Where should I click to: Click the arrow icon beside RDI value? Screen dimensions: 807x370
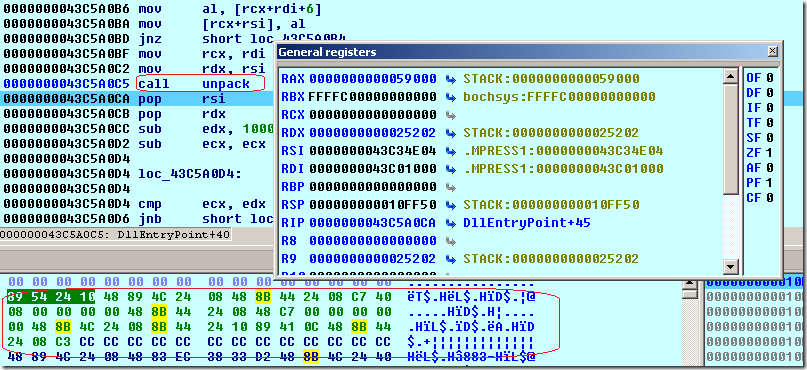(450, 169)
